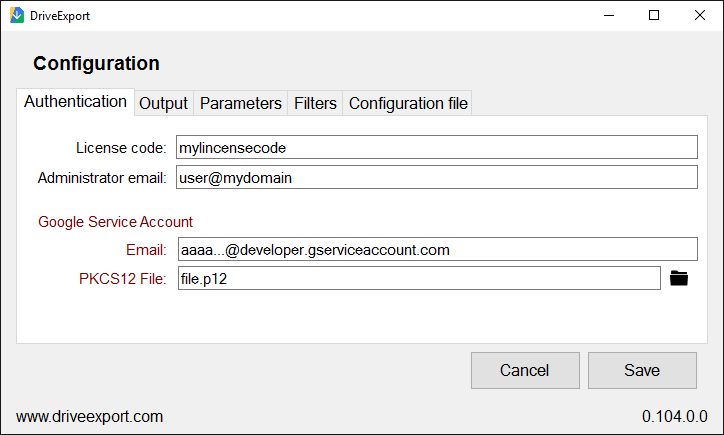The image size is (724, 435).
Task: Minimize the DriveExport window
Action: click(609, 15)
